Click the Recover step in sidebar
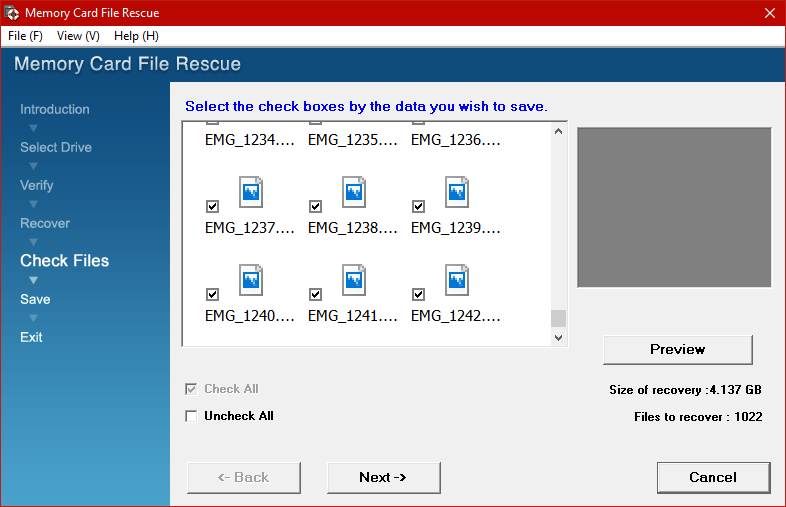The height and width of the screenshot is (507, 786). point(45,223)
